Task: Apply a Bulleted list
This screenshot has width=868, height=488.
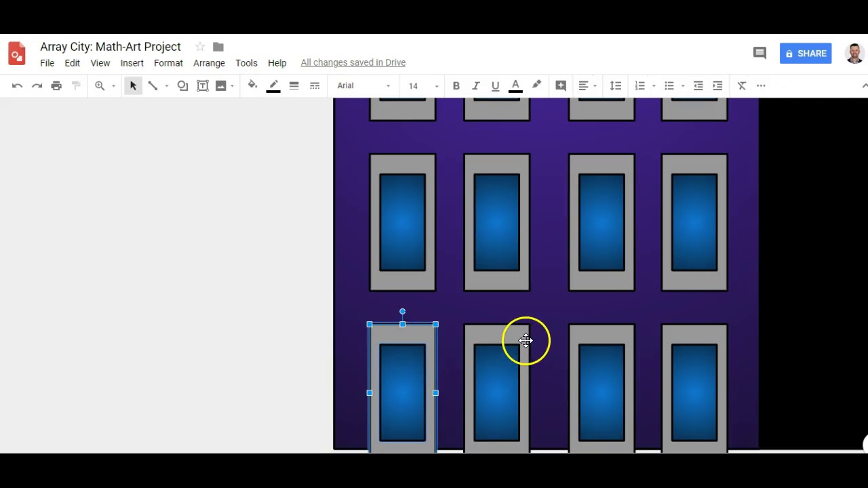Action: (669, 86)
